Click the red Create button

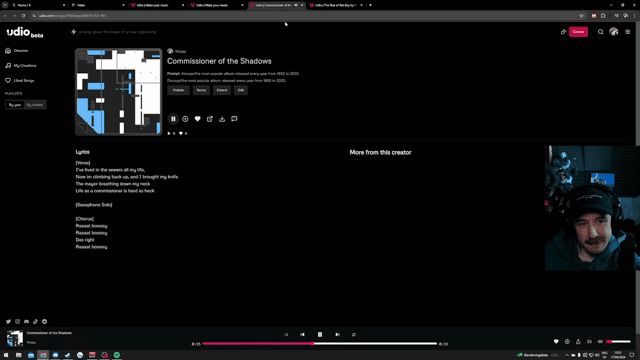[578, 32]
